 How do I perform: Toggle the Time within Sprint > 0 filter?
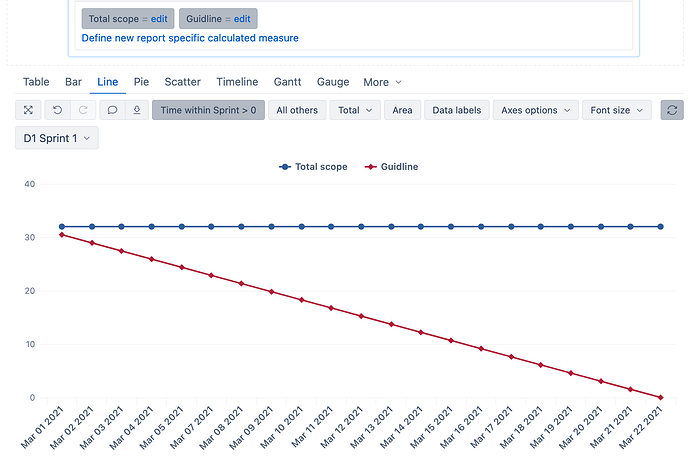click(208, 110)
